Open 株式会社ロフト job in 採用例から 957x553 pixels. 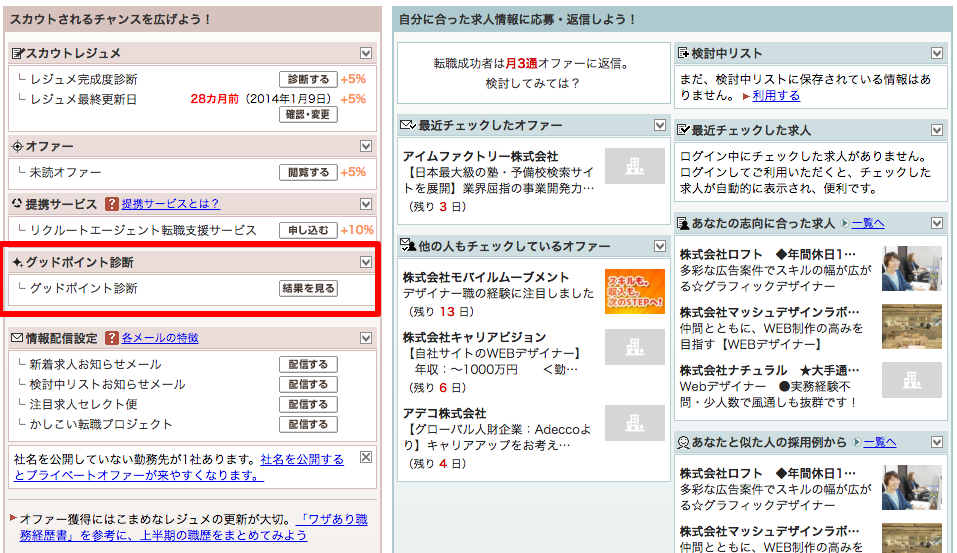[768, 473]
